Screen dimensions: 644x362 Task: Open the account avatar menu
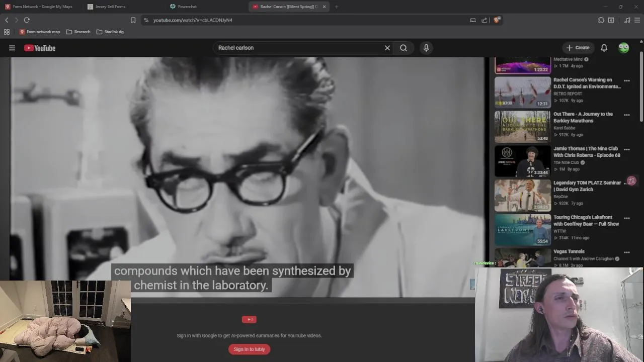pos(624,48)
